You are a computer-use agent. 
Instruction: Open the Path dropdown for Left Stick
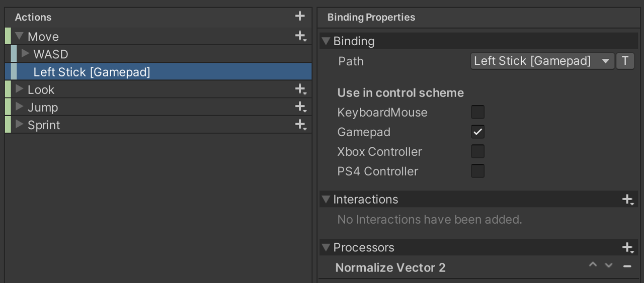(542, 61)
